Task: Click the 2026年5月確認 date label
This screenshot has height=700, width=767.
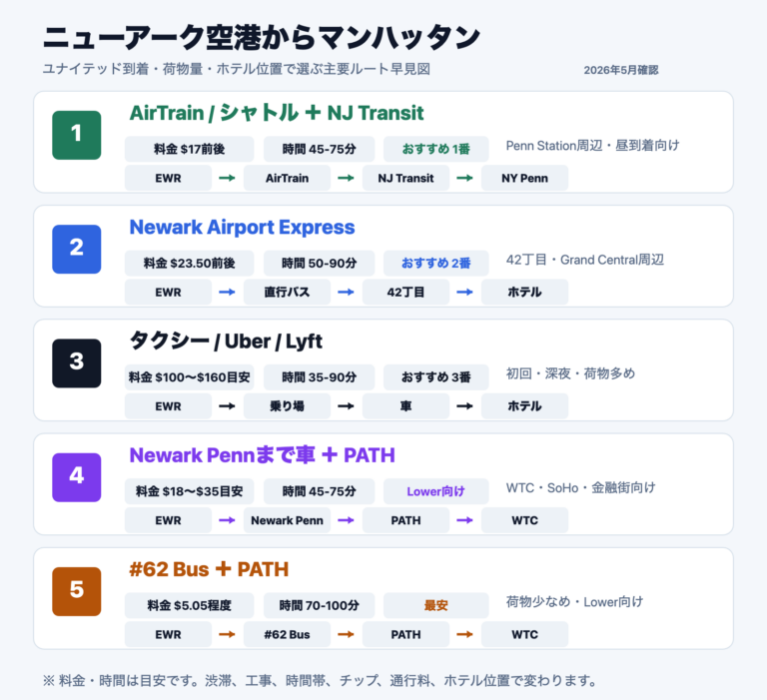Action: (621, 70)
